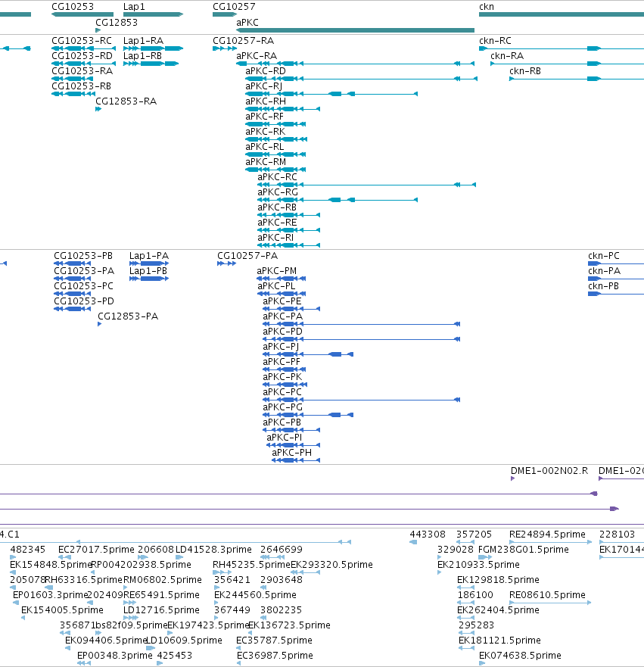Open the ckn-RB transcript label
Viewport: 644px width, 667px height.
pos(525,71)
